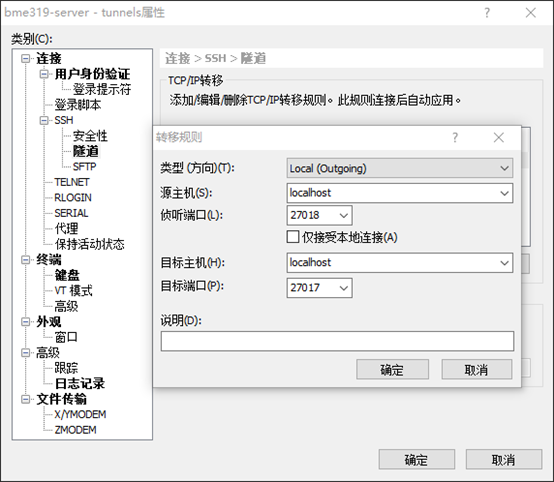The height and width of the screenshot is (482, 554).
Task: Select 跟踪 tree item
Action: [66, 368]
